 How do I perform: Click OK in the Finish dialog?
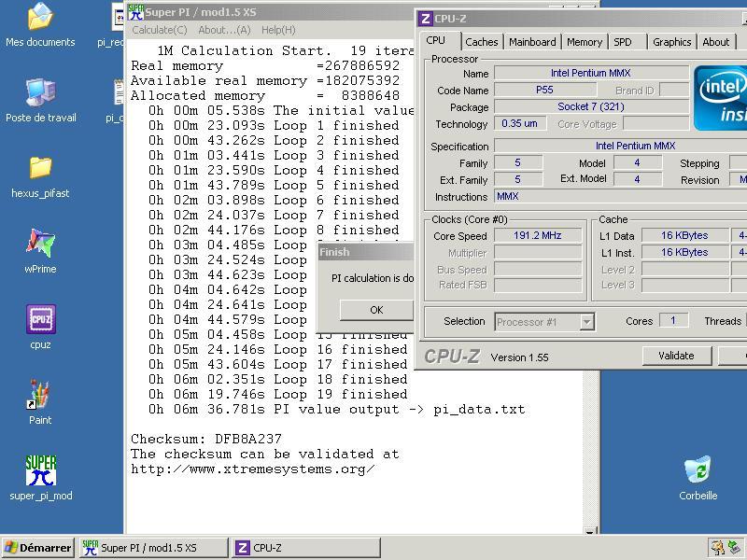(376, 310)
